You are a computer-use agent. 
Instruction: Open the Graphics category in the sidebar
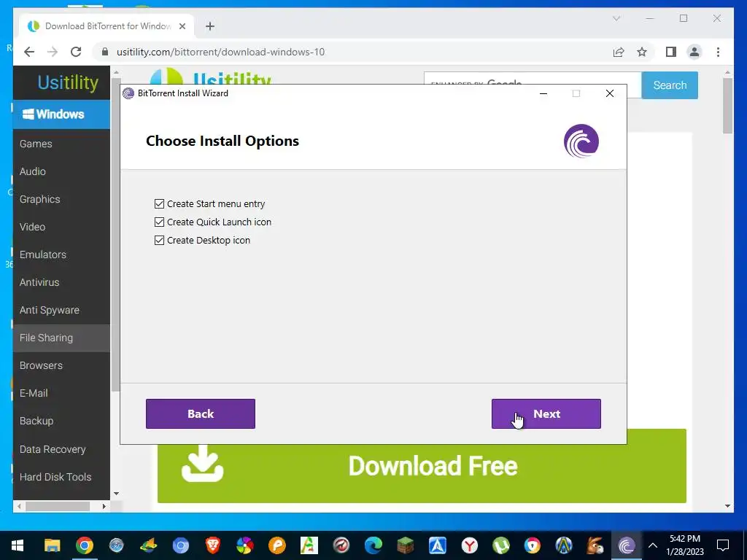39,199
